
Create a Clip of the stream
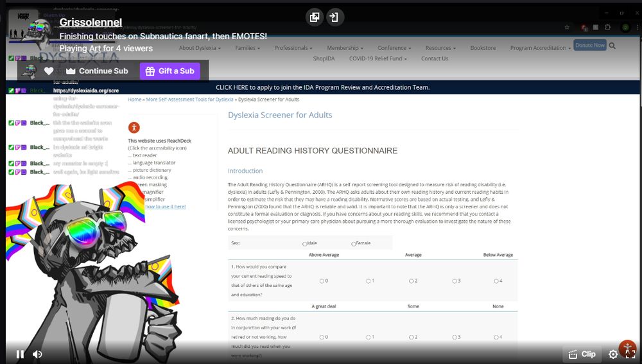pos(582,354)
